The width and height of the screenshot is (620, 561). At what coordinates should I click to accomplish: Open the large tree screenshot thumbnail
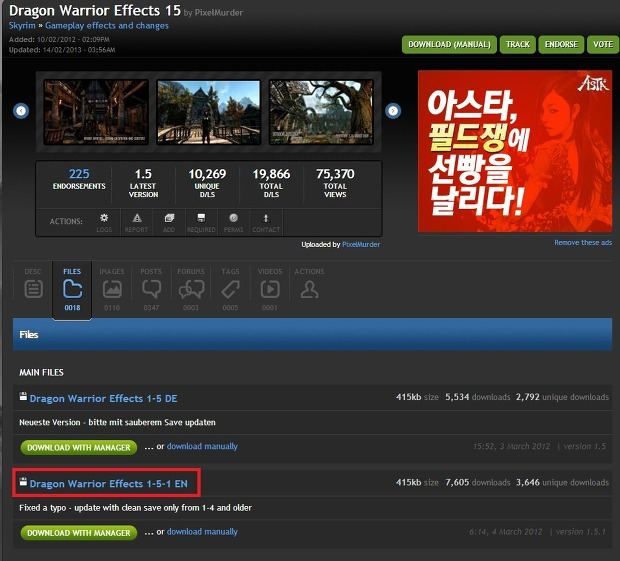point(321,112)
